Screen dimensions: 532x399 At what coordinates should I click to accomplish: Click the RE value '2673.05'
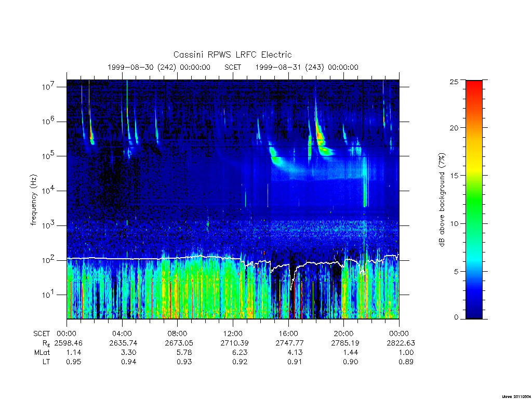click(179, 343)
